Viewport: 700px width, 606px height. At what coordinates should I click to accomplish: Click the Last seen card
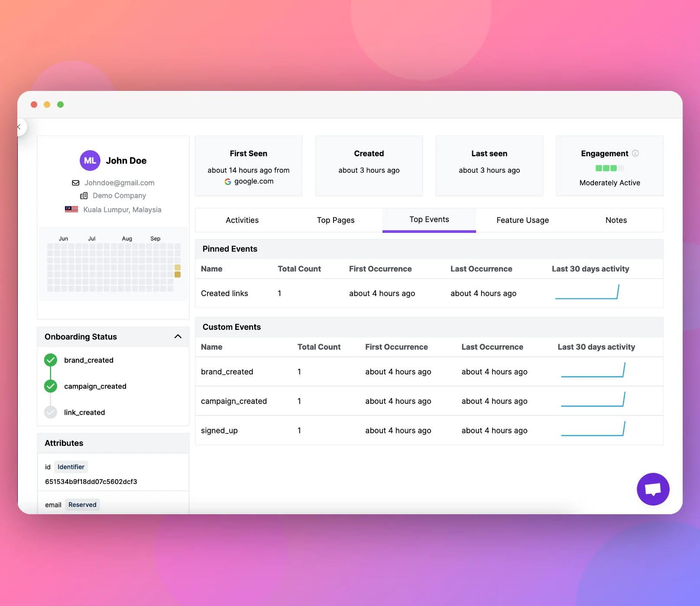(489, 166)
